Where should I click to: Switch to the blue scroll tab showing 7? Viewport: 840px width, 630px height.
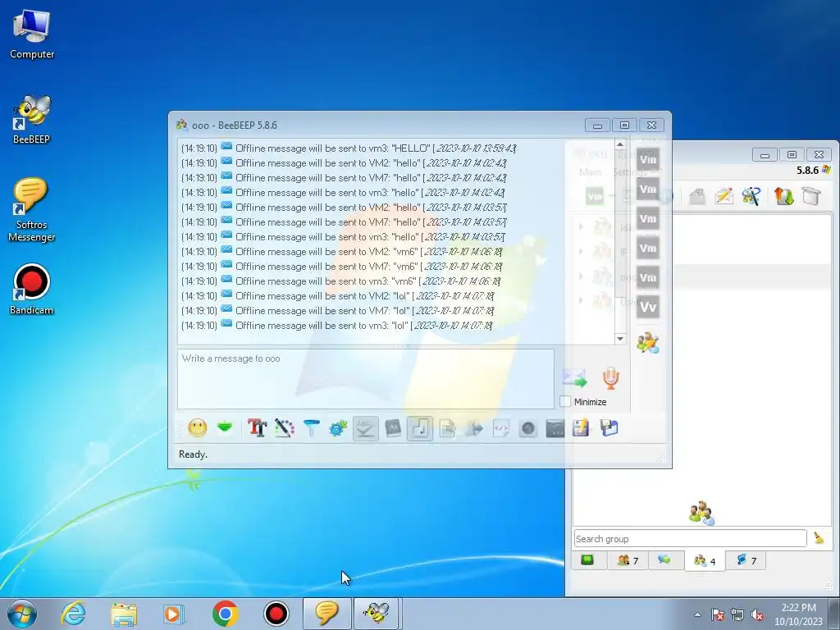click(x=746, y=560)
